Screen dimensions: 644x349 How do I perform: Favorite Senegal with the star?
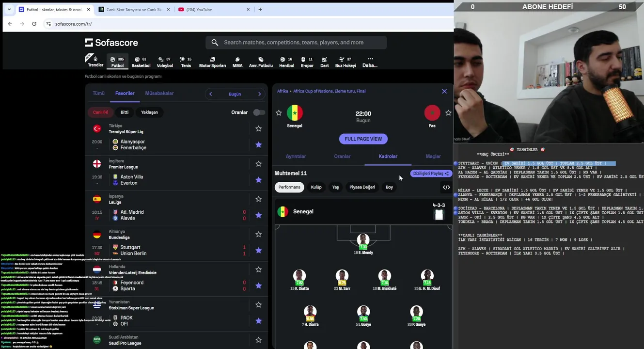coord(279,113)
